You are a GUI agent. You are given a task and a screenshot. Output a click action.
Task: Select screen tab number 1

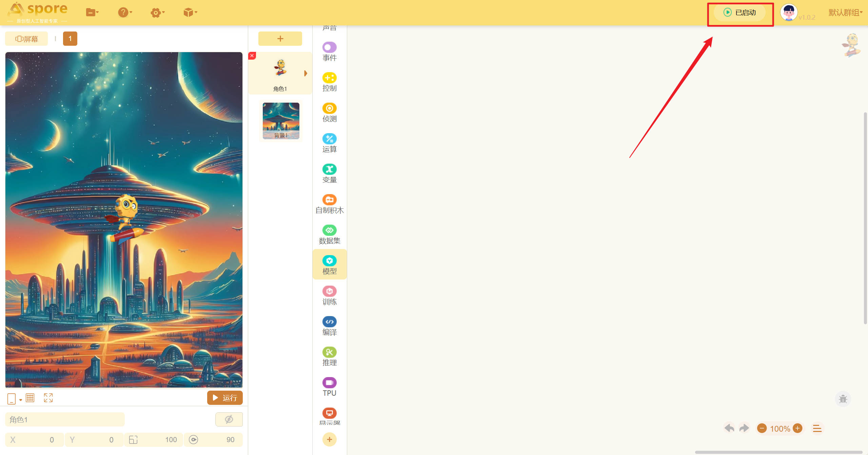coord(70,39)
